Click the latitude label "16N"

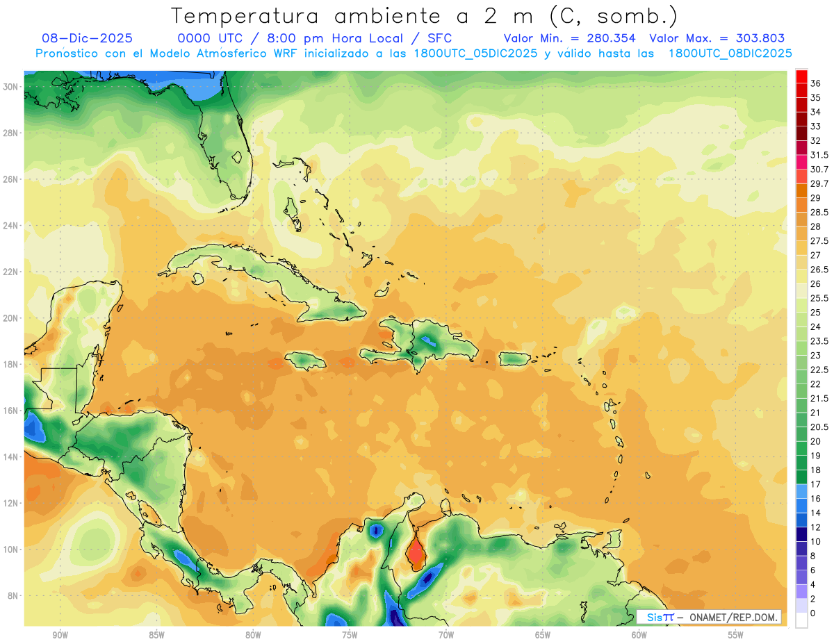(10, 411)
